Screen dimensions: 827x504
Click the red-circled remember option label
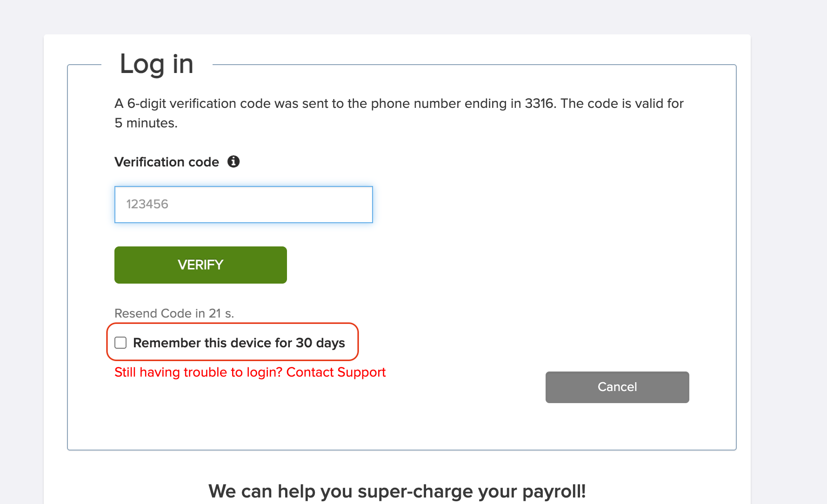point(238,343)
